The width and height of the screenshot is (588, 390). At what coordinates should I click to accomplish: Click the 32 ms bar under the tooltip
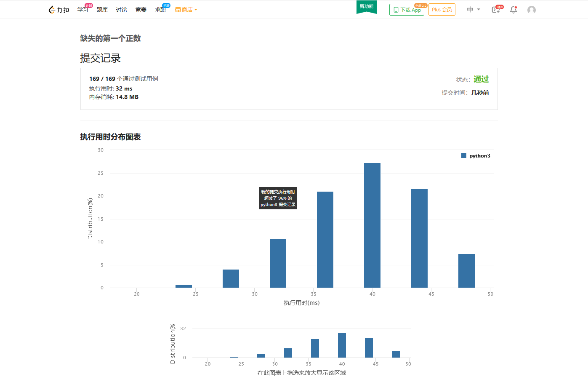pos(278,263)
